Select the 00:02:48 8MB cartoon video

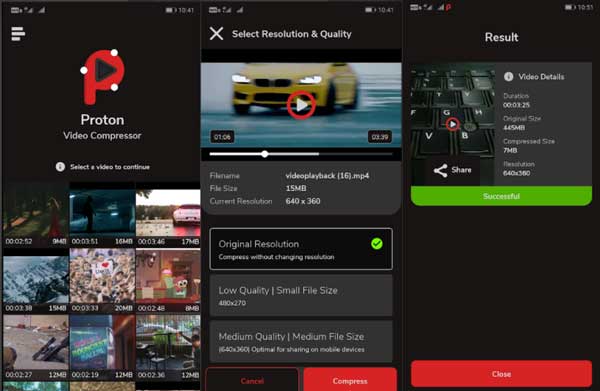[168, 281]
